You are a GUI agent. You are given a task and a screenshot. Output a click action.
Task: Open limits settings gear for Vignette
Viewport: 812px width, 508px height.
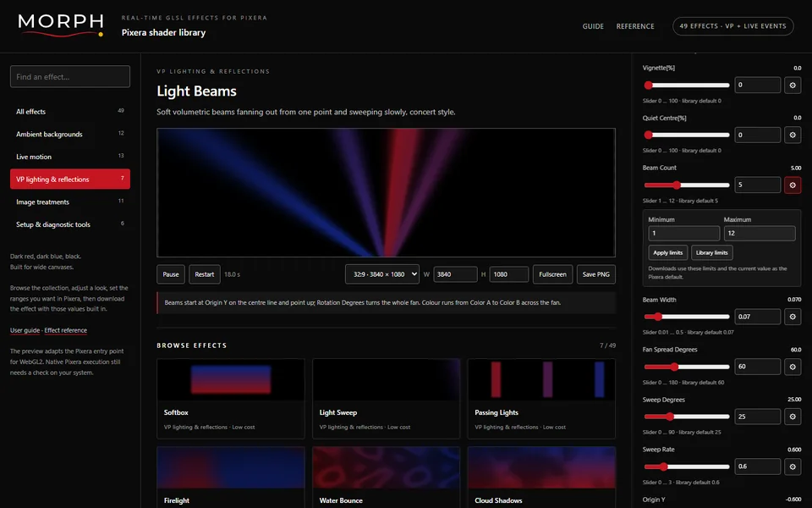click(x=793, y=85)
